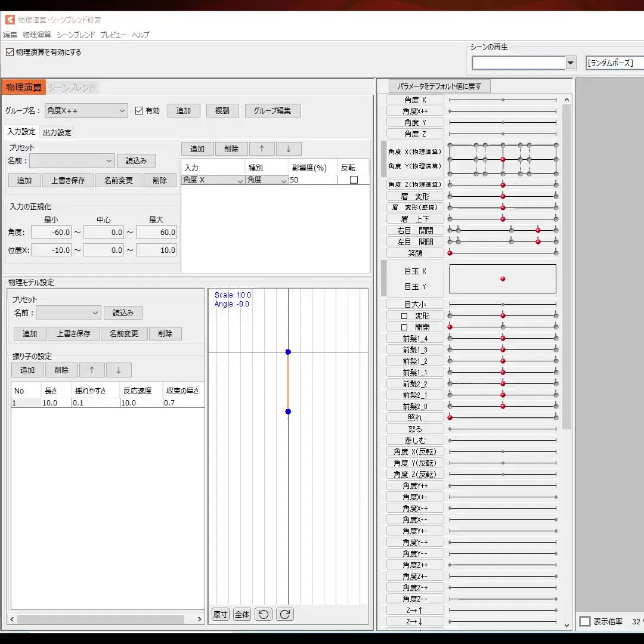Switch to the 入力設定 tab

pyautogui.click(x=21, y=131)
